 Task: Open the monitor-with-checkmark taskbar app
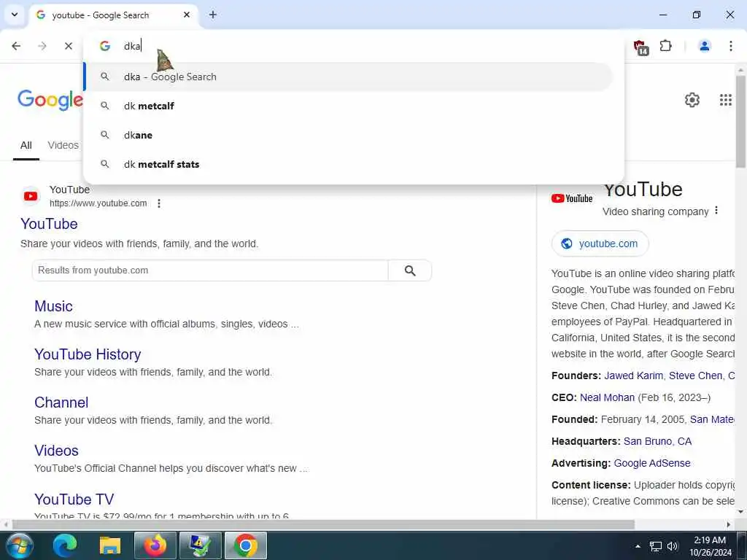point(200,545)
